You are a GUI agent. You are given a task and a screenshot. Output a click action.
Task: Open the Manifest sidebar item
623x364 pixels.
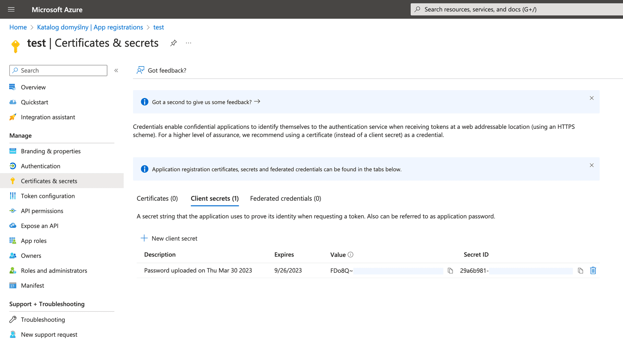point(32,285)
